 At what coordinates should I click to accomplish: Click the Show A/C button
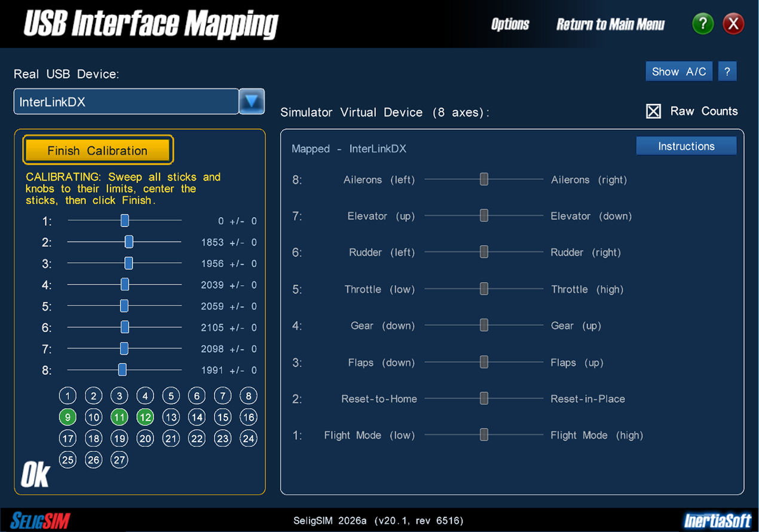(679, 72)
